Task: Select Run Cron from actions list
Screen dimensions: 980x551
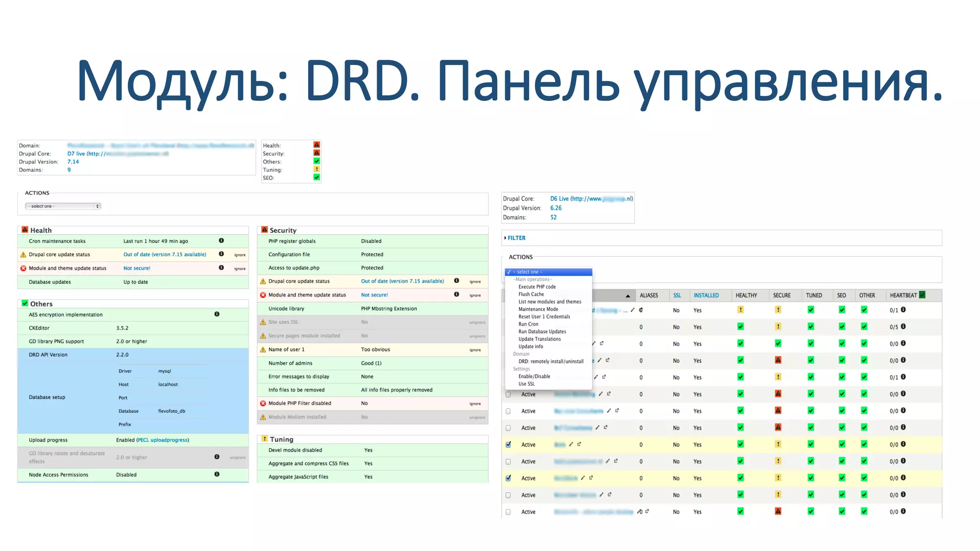Action: pyautogui.click(x=528, y=324)
